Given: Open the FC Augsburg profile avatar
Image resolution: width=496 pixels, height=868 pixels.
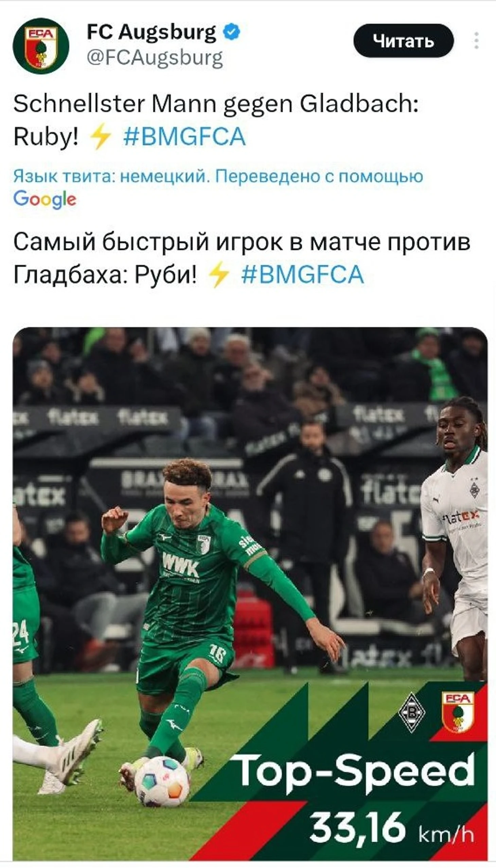Looking at the screenshot, I should pos(41,46).
